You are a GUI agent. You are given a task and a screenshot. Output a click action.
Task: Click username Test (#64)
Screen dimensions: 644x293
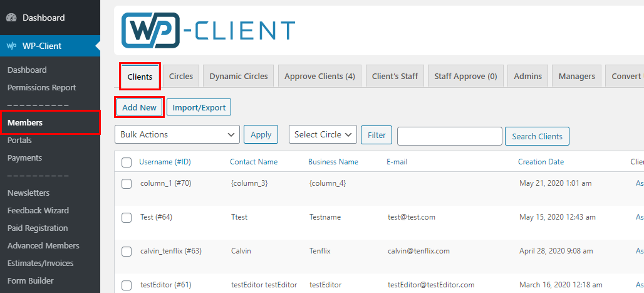pos(156,217)
